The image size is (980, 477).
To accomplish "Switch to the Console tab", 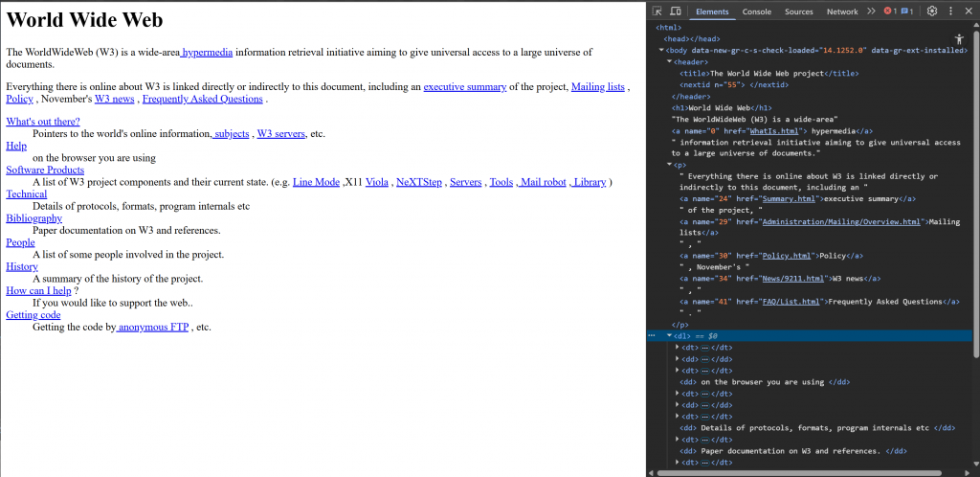I will point(756,11).
